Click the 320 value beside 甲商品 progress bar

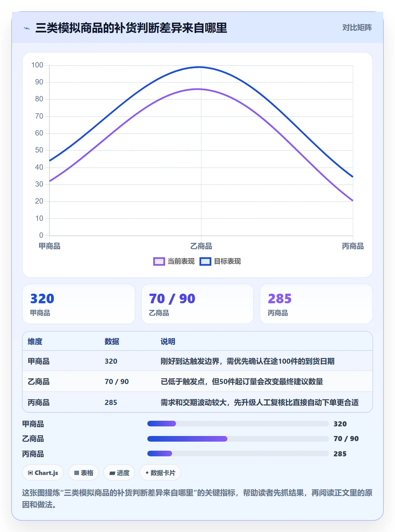point(340,424)
